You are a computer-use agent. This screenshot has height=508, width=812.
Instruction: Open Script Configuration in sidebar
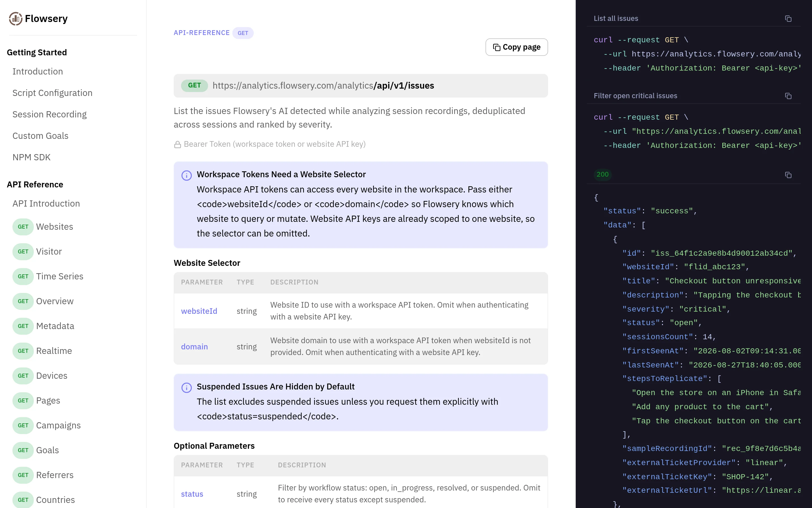52,93
